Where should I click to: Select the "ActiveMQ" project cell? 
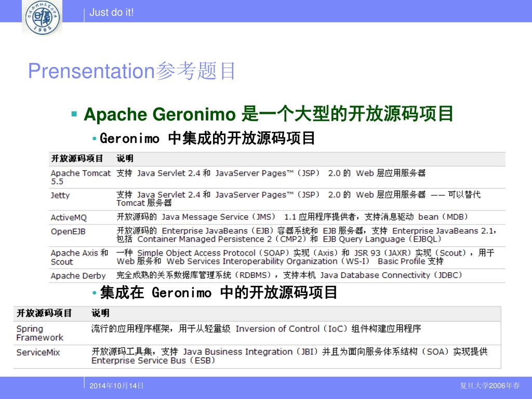pos(69,218)
